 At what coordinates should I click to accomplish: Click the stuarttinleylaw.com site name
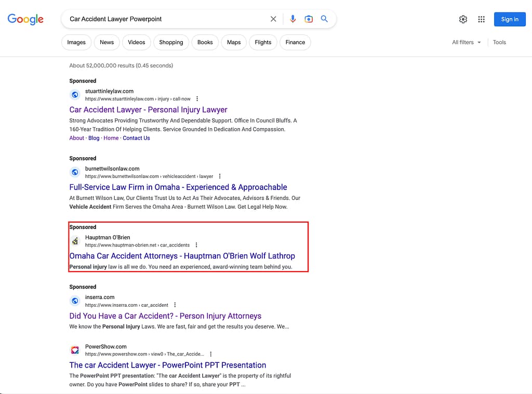(x=109, y=91)
